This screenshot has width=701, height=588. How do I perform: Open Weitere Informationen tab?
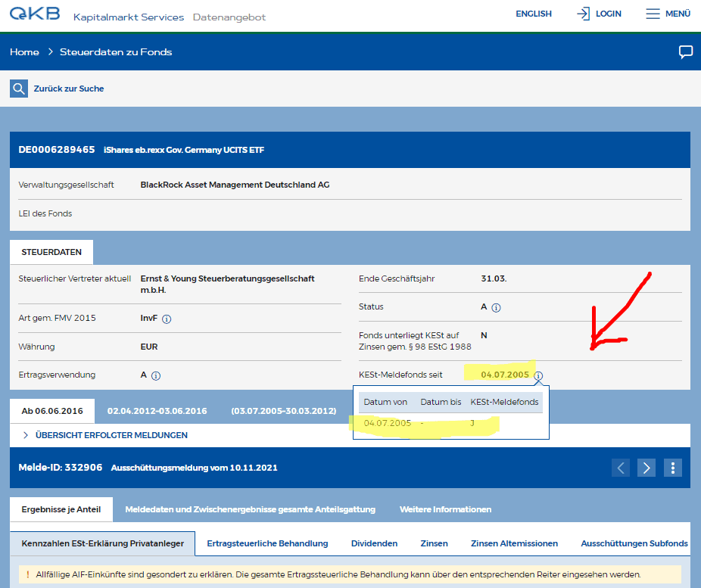tap(446, 509)
